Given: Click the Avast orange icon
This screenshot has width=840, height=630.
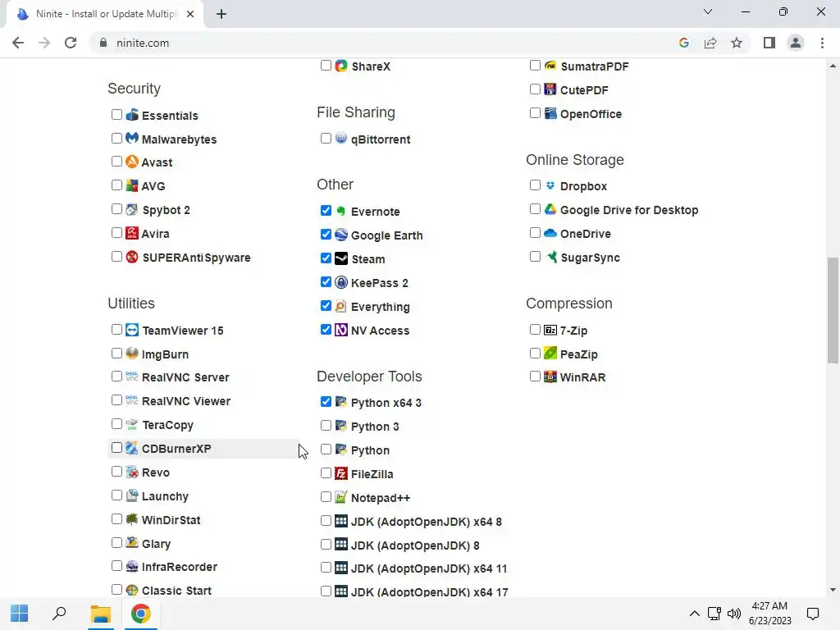Looking at the screenshot, I should pos(132,162).
